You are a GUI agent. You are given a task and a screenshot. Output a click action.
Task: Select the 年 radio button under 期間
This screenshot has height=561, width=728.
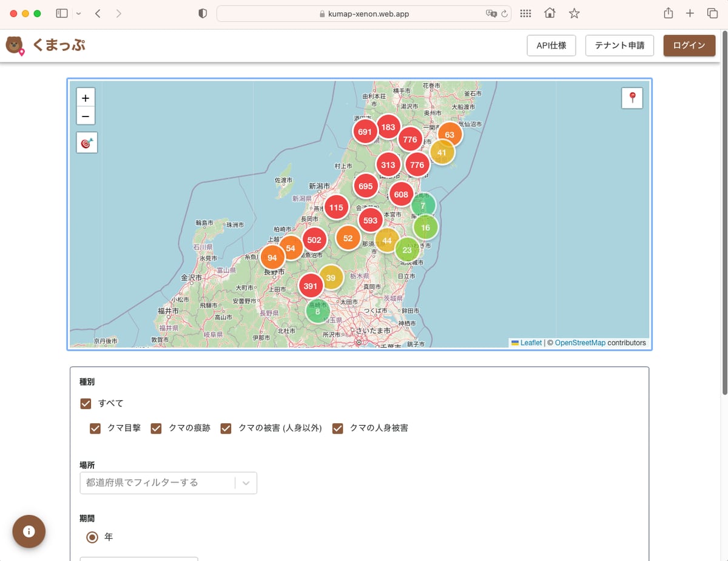pos(92,537)
